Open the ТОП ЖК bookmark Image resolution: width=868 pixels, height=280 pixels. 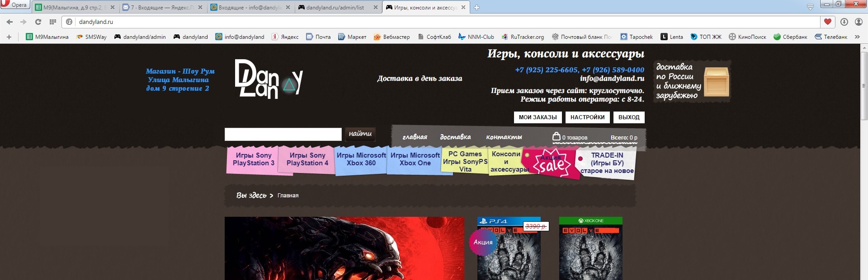706,37
